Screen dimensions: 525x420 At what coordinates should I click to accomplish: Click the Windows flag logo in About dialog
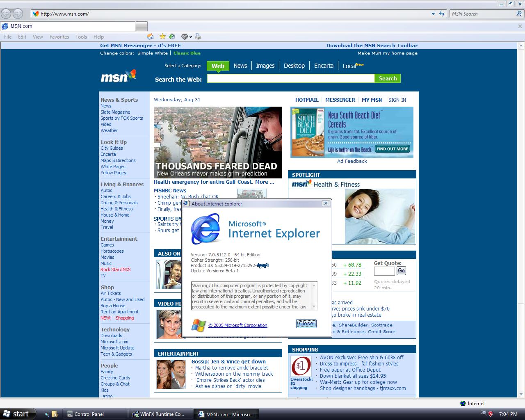(x=199, y=325)
